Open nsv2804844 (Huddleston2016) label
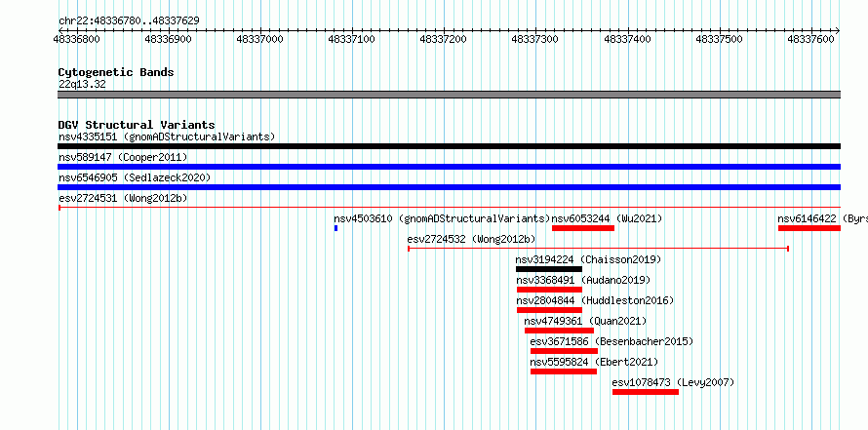 click(595, 300)
